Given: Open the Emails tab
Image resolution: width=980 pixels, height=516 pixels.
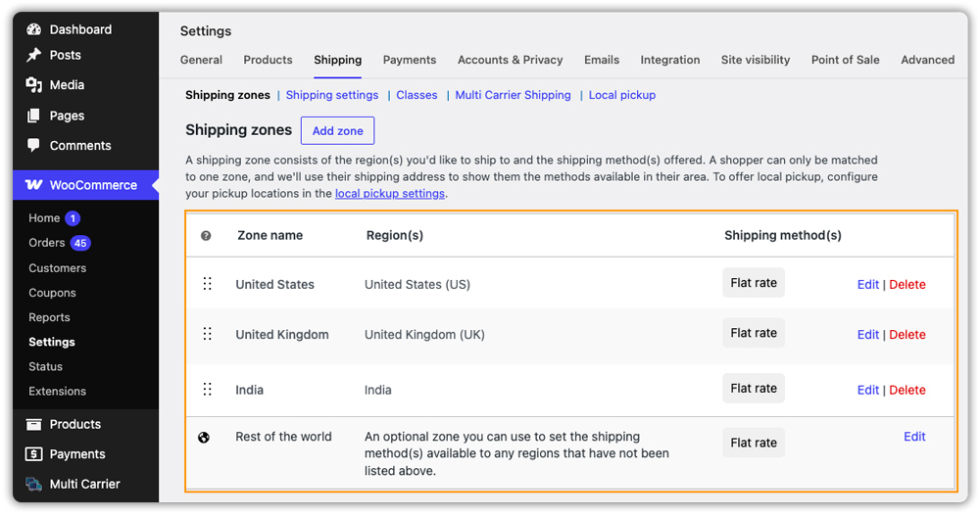Looking at the screenshot, I should tap(602, 60).
